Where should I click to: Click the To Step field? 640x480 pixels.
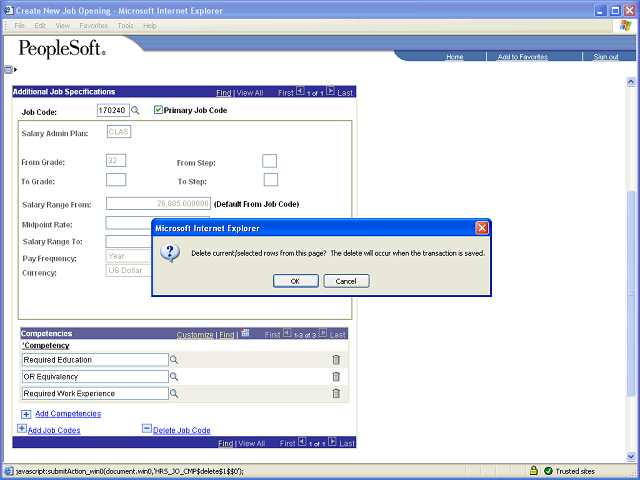coord(271,180)
